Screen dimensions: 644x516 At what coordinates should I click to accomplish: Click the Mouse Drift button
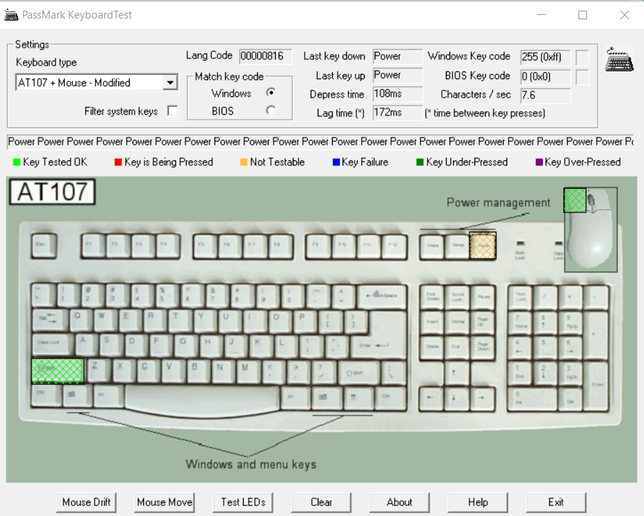[x=86, y=502]
